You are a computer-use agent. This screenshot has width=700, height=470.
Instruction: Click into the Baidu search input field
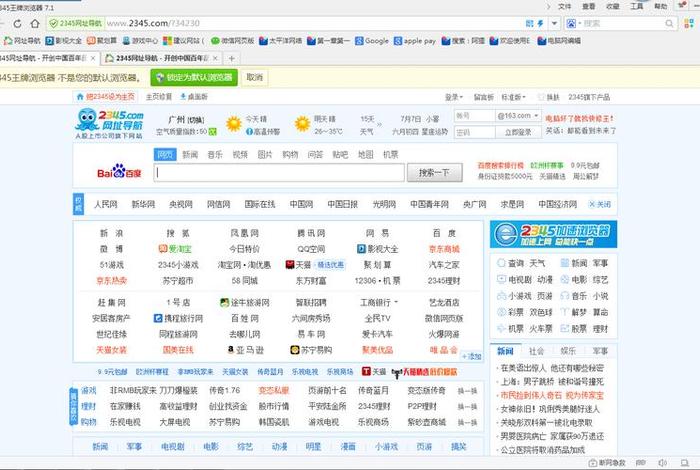279,173
